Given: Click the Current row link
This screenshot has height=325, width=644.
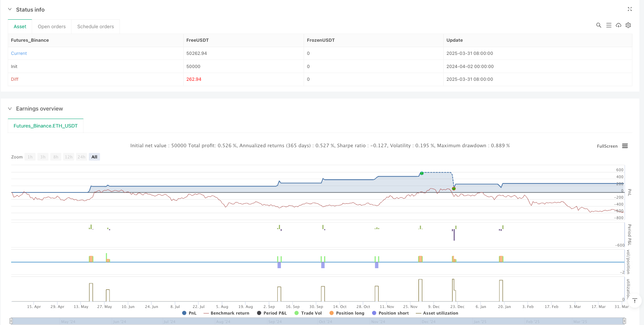Looking at the screenshot, I should (19, 53).
